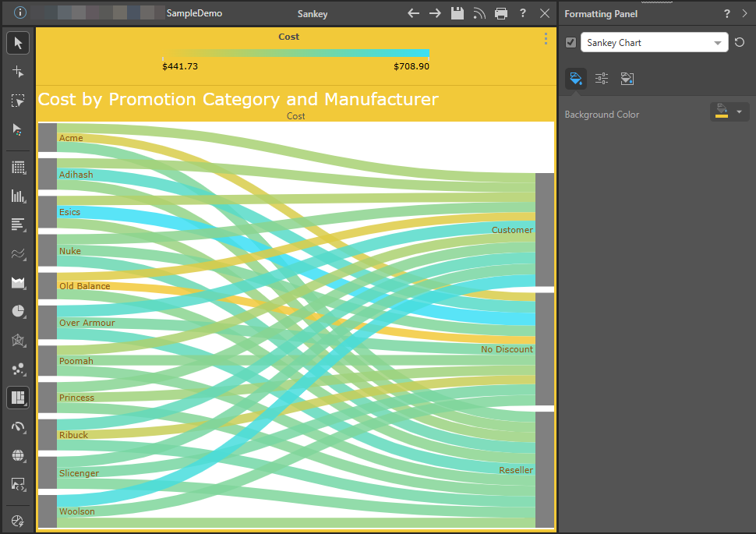Switch to the grid table visualization

(18, 168)
